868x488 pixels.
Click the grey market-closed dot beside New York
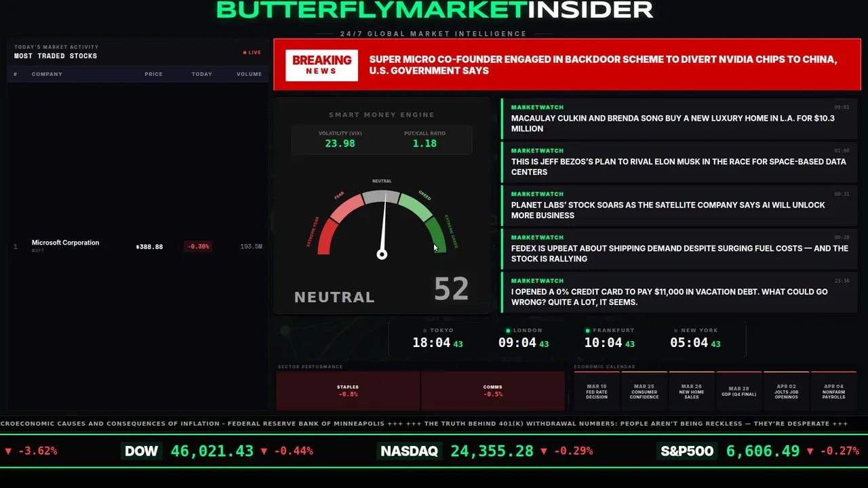tap(676, 331)
